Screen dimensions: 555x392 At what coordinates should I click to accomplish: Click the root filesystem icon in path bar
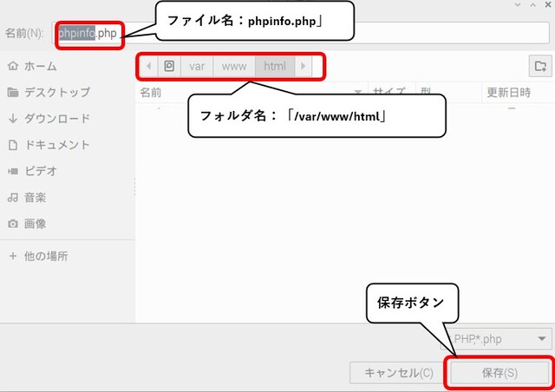pyautogui.click(x=169, y=66)
